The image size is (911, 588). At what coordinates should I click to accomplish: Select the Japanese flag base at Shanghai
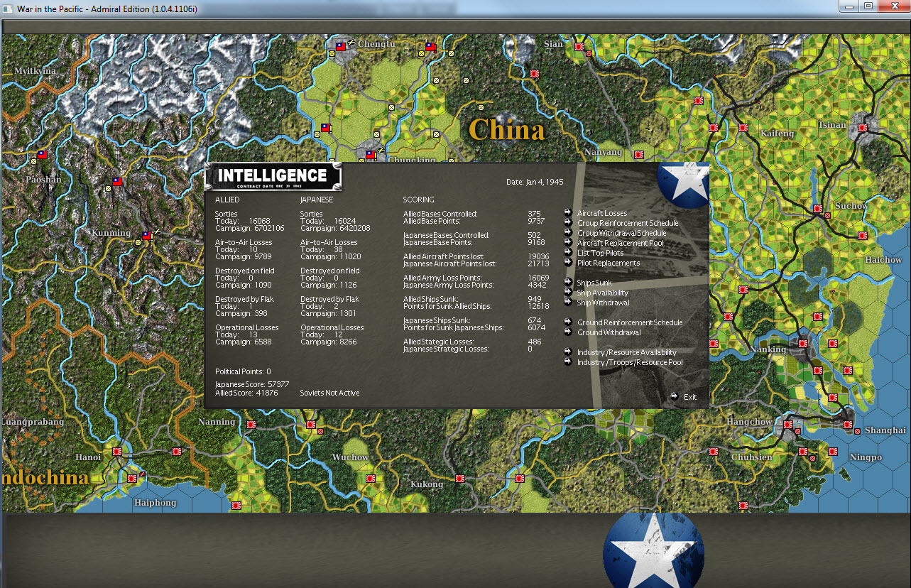point(848,424)
